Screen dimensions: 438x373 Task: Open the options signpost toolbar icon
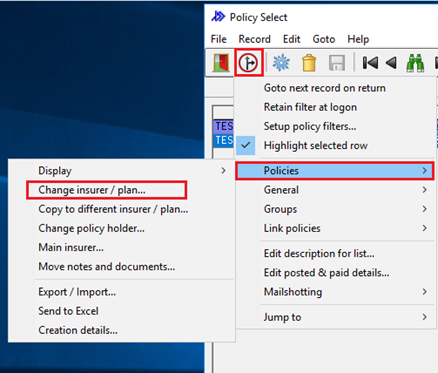click(248, 62)
